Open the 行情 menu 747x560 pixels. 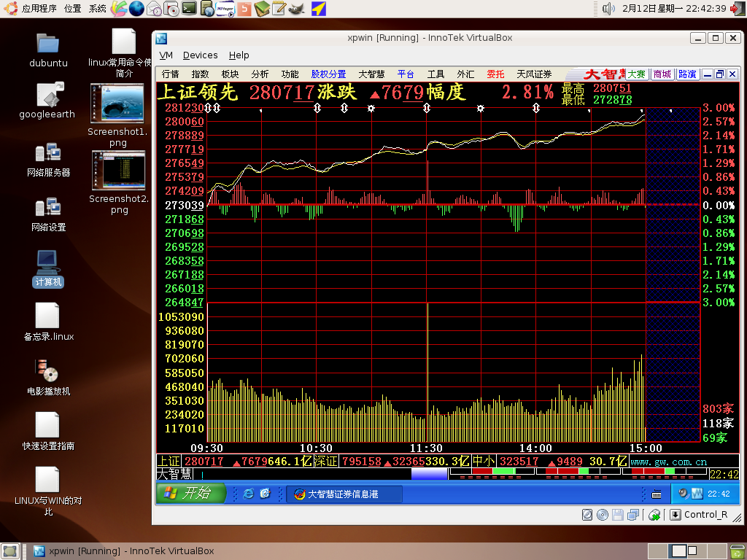[170, 74]
